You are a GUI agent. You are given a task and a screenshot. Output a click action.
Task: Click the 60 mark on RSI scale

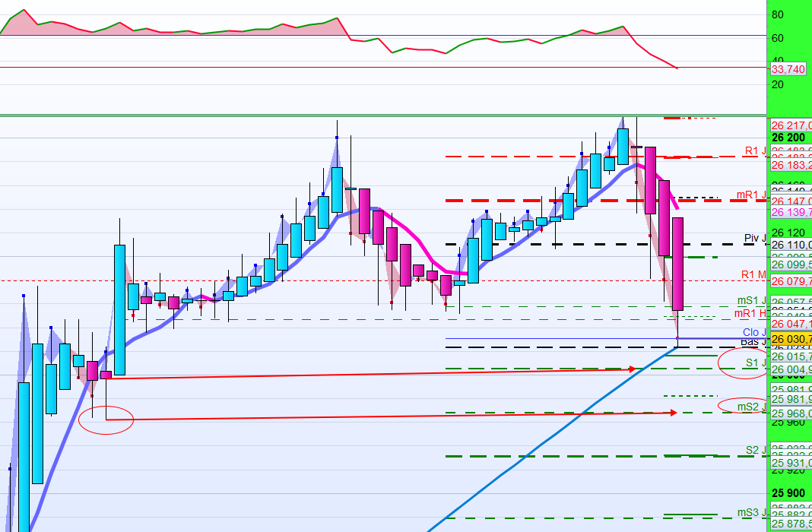(x=777, y=38)
